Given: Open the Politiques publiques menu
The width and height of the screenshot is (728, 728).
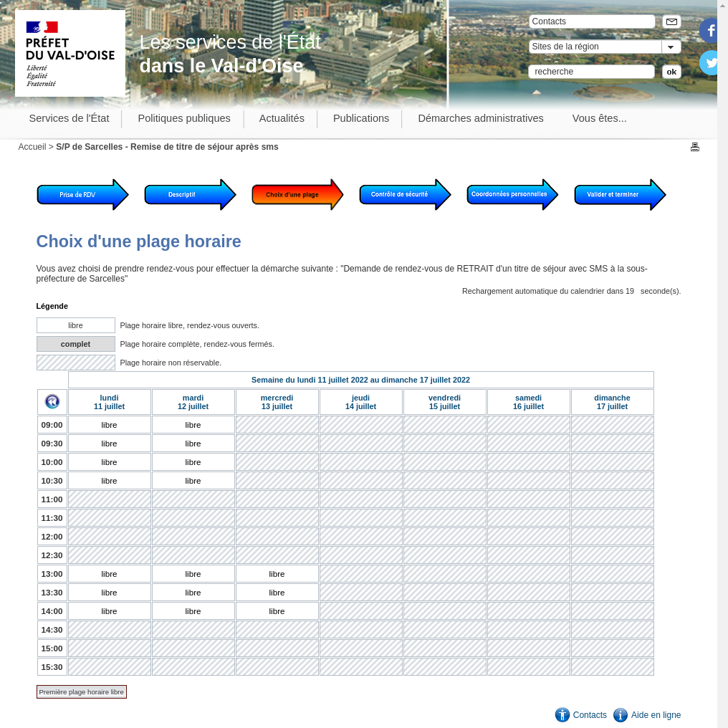Looking at the screenshot, I should click(184, 118).
